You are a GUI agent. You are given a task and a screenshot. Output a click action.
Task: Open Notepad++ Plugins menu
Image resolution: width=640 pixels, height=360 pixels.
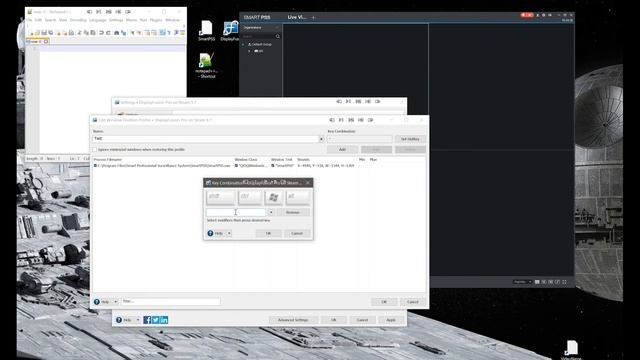[156, 20]
